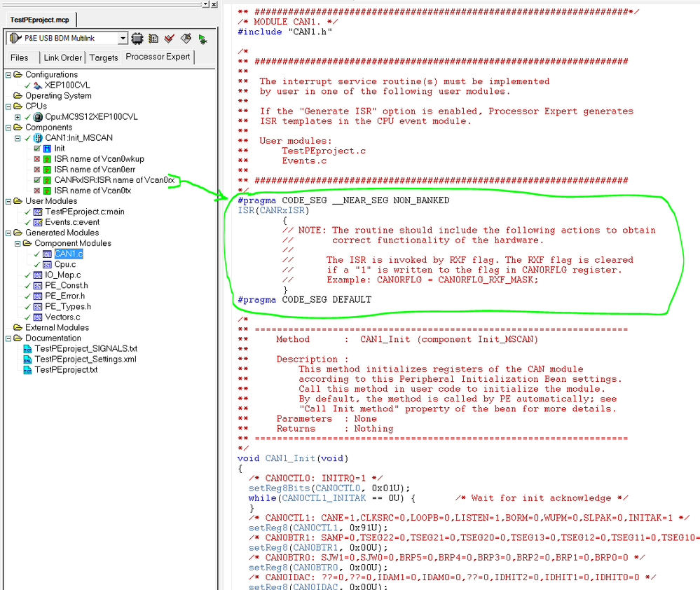Select the Processor Expert tab

158,57
